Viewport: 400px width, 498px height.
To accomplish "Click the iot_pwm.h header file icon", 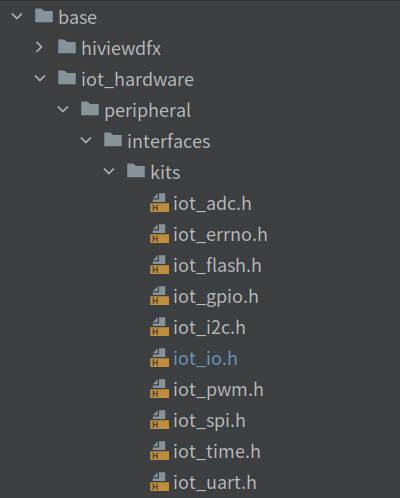I will 159,389.
